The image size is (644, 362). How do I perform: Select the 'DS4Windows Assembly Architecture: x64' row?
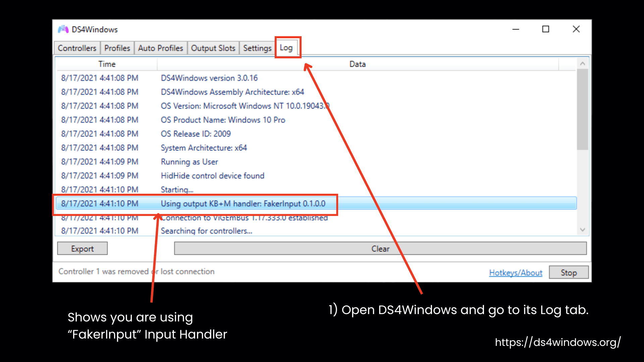317,92
